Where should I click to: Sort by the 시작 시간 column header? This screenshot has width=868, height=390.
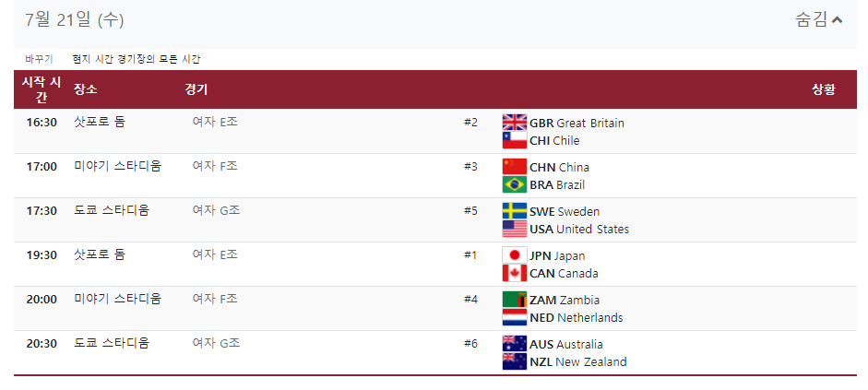[42, 89]
